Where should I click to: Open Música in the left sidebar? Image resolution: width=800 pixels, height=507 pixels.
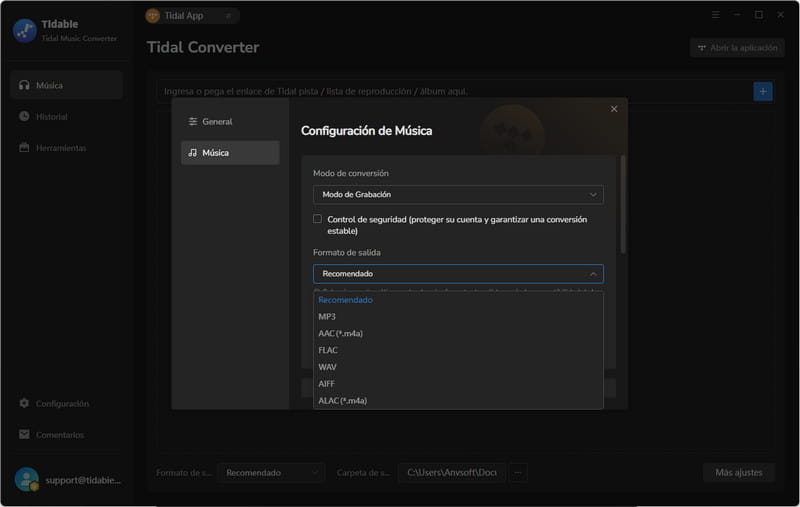[66, 85]
